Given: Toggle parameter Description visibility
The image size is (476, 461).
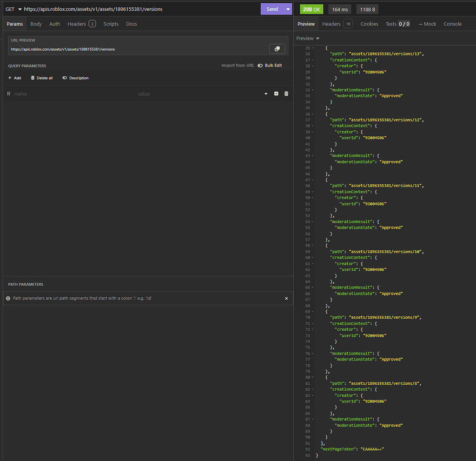Looking at the screenshot, I should [x=76, y=78].
